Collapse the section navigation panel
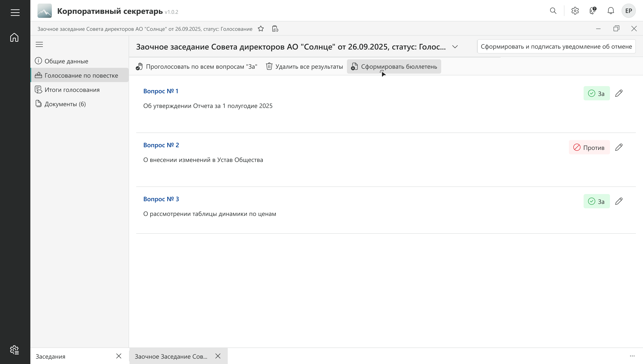The width and height of the screenshot is (643, 364). coord(39,45)
